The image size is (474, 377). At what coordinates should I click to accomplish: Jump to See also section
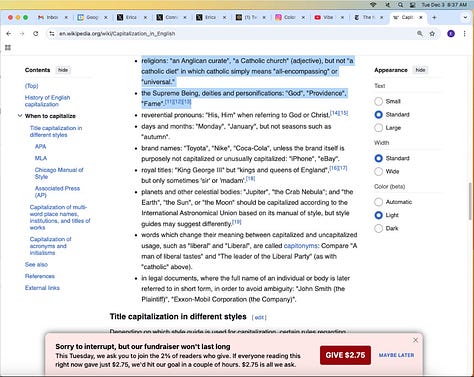[36, 264]
